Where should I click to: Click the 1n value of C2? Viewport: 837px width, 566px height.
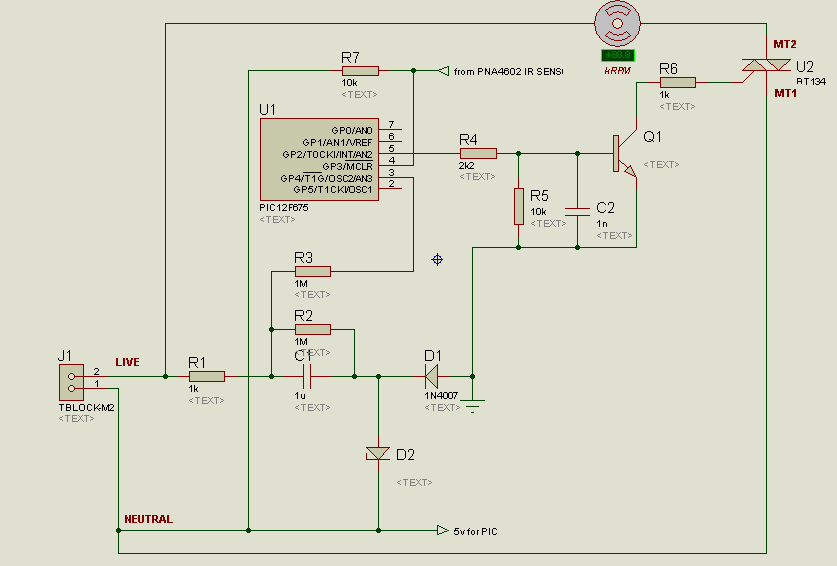tap(602, 224)
